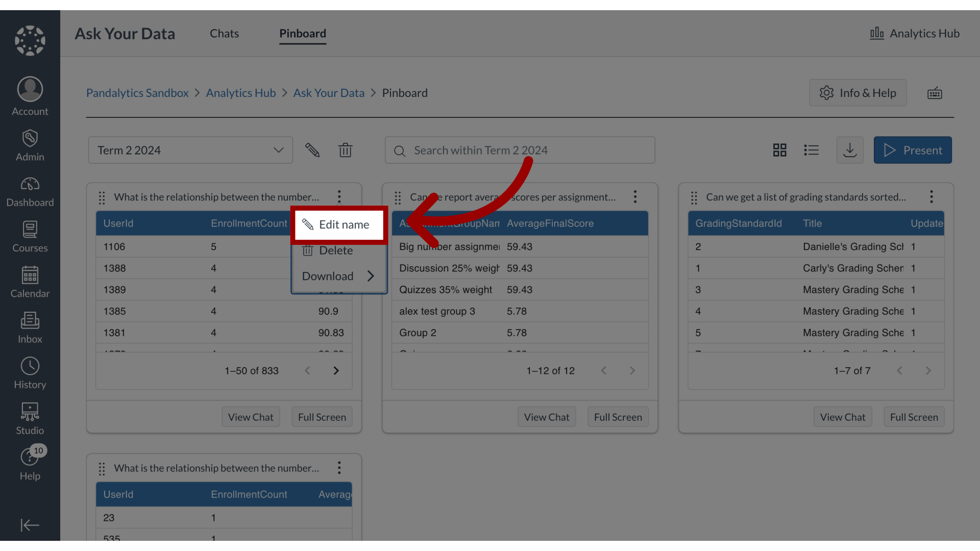Go to previous page of 1–7 table
The height and width of the screenshot is (551, 980).
pyautogui.click(x=900, y=371)
